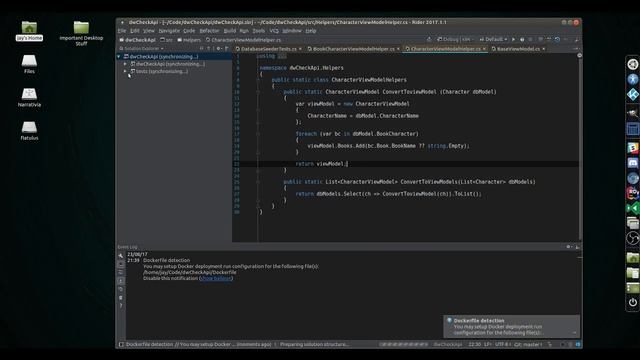Open Event Log help question icon

coord(121,306)
